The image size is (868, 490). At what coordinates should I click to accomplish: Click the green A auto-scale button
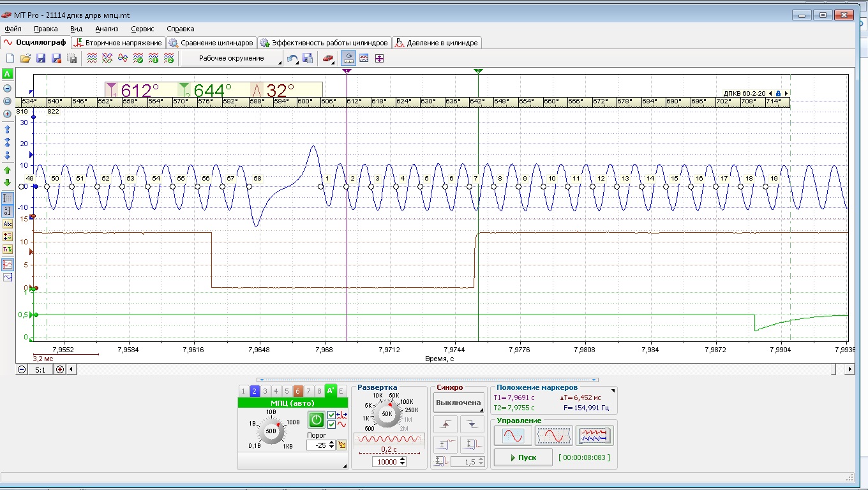click(8, 74)
